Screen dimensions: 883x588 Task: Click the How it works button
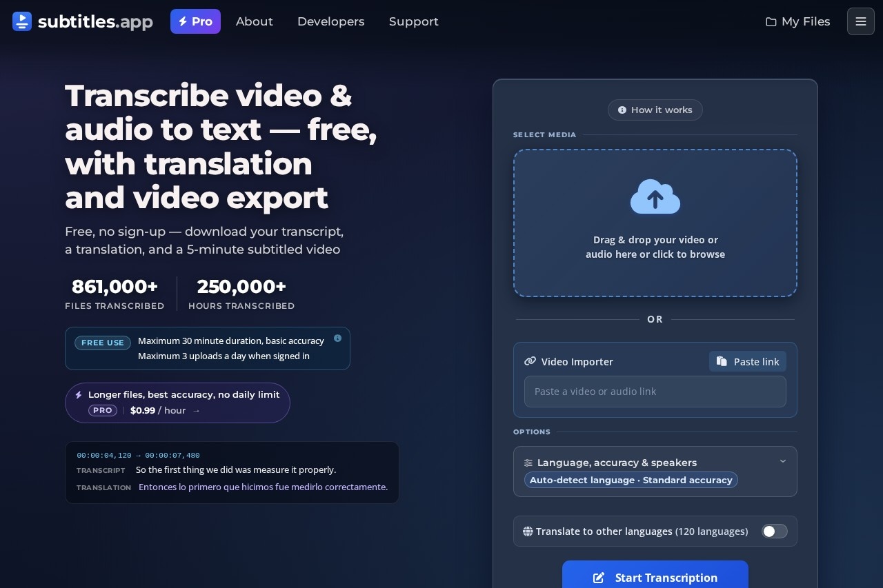(655, 110)
